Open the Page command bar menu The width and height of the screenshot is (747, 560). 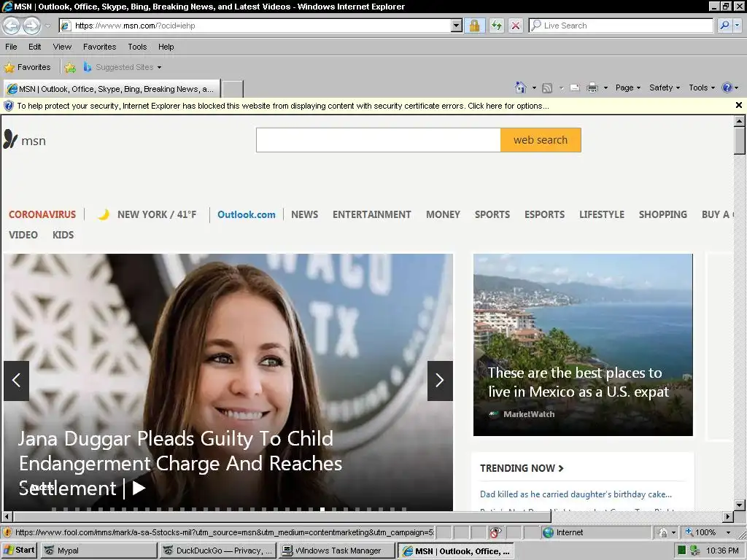click(x=628, y=87)
